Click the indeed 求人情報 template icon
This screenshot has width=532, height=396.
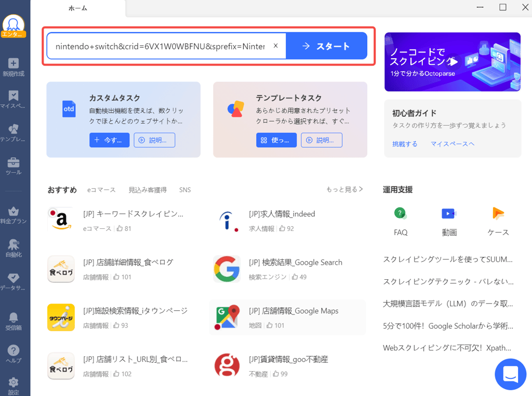pos(228,221)
